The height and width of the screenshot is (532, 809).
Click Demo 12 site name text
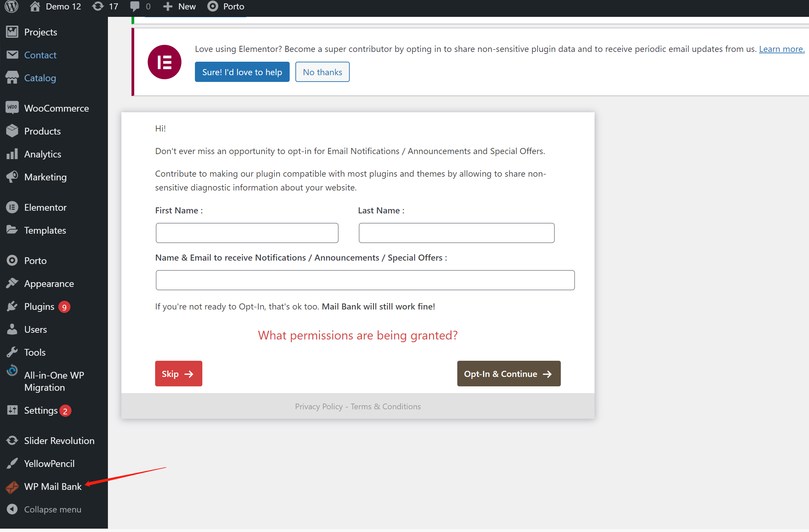click(63, 6)
